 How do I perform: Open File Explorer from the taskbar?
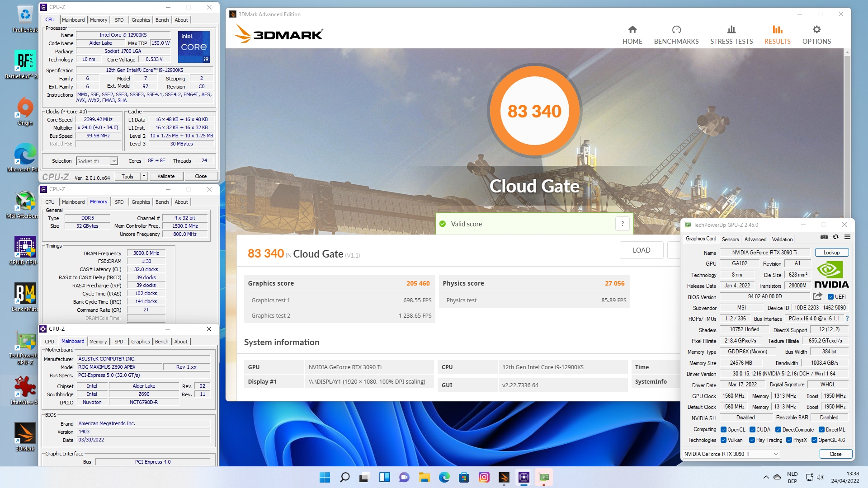click(x=424, y=477)
